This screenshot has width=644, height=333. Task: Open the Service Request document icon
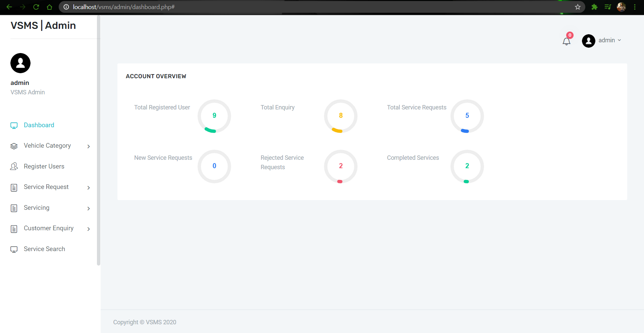tap(14, 187)
